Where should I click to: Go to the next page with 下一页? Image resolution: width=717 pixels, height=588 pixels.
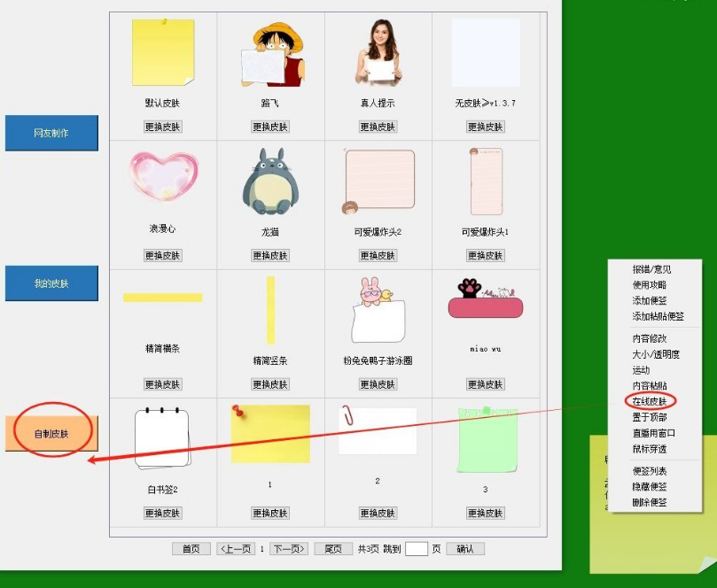point(289,549)
